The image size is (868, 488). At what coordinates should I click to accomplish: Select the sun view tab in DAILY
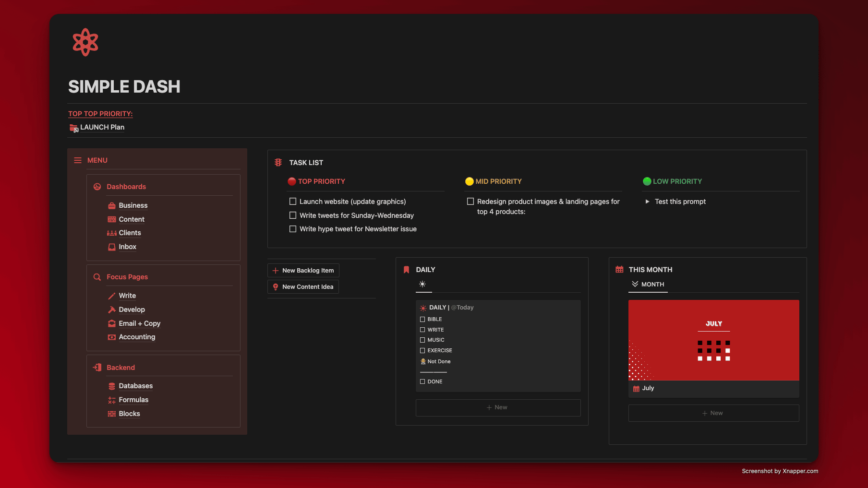point(422,284)
